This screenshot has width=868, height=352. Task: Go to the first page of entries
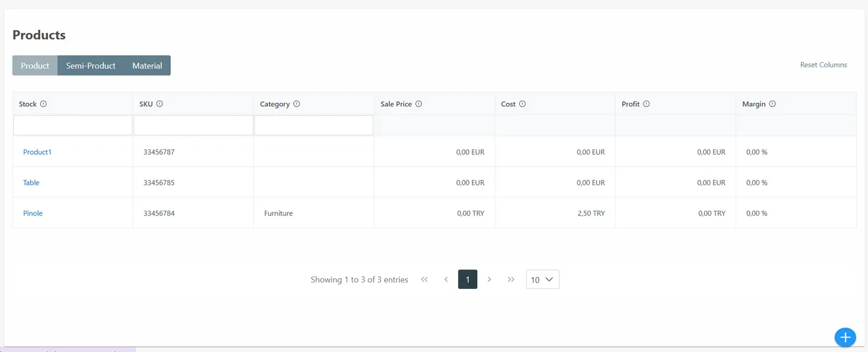coord(424,279)
